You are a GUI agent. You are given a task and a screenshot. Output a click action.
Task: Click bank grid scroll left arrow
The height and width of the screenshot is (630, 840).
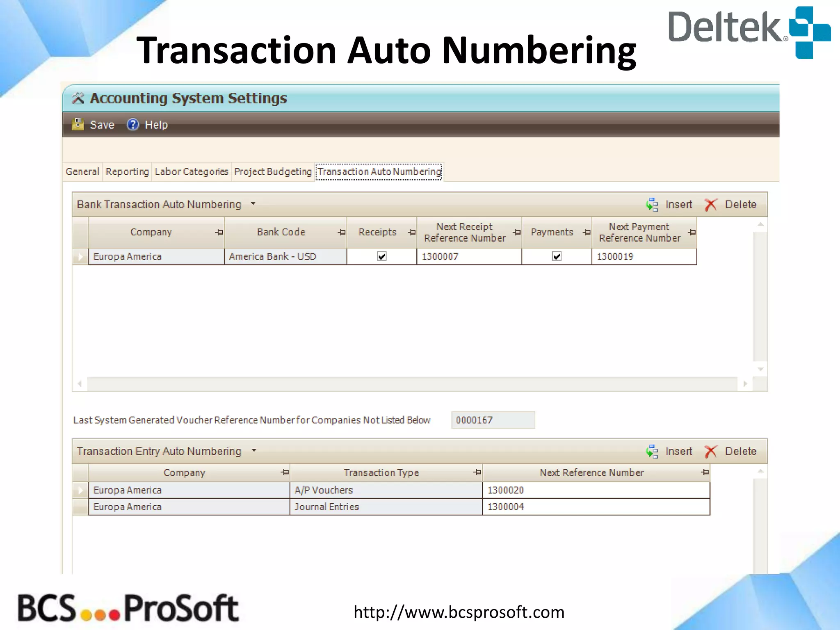[x=80, y=384]
